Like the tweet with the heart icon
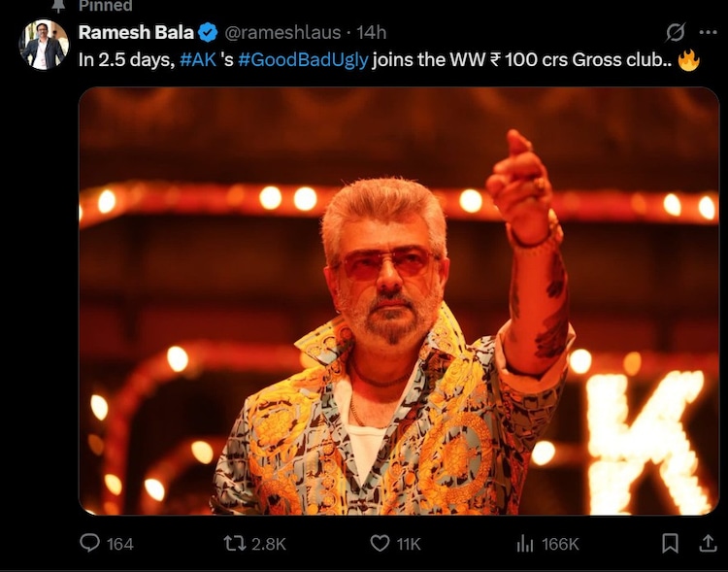 tap(381, 543)
